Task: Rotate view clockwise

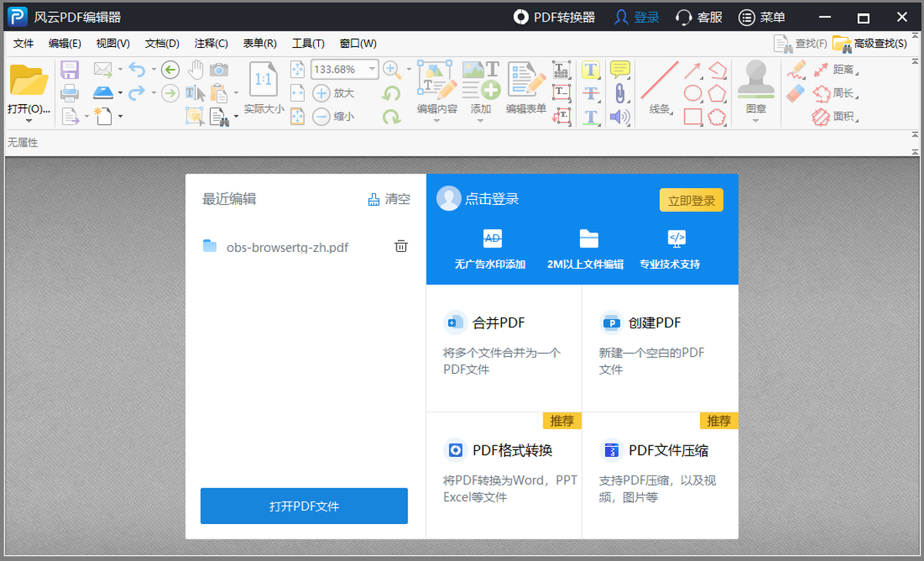Action: (x=392, y=116)
